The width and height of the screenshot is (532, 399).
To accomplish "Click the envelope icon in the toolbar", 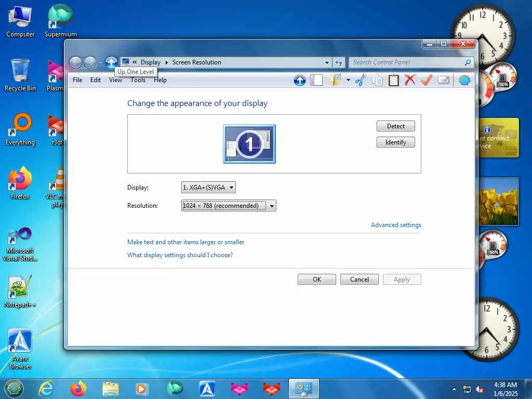I will [443, 79].
